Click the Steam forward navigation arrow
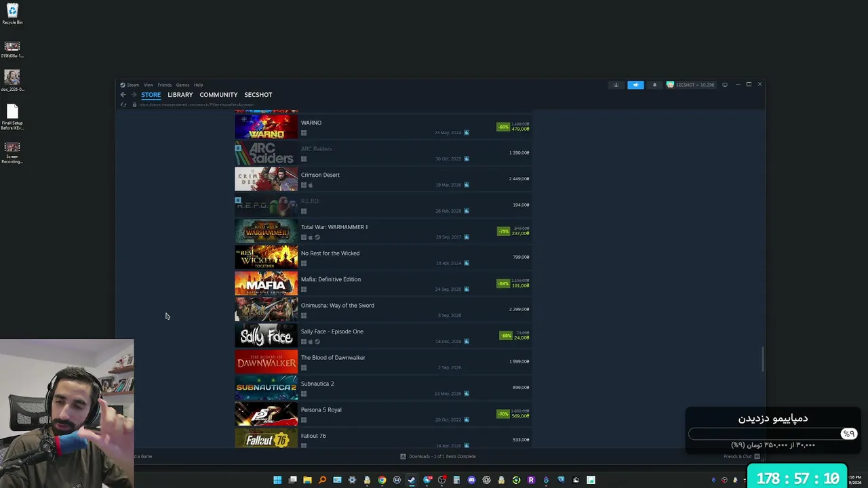This screenshot has width=868, height=488. tap(134, 95)
